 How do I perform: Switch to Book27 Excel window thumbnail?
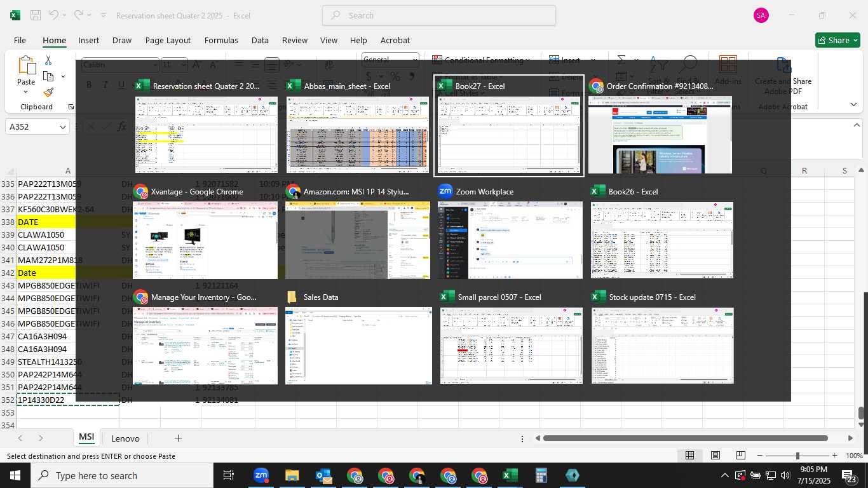(509, 126)
